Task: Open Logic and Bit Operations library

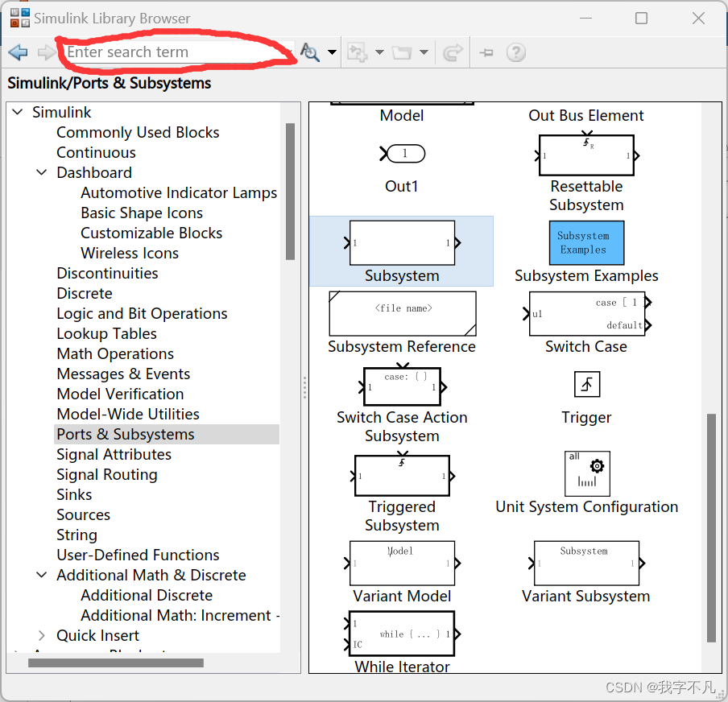Action: click(x=142, y=313)
